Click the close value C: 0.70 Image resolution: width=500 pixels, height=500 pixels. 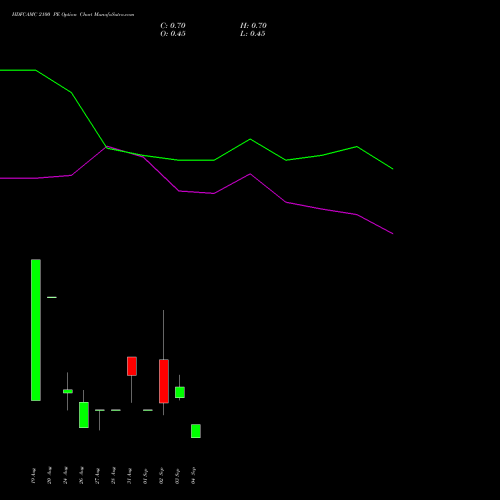click(173, 26)
